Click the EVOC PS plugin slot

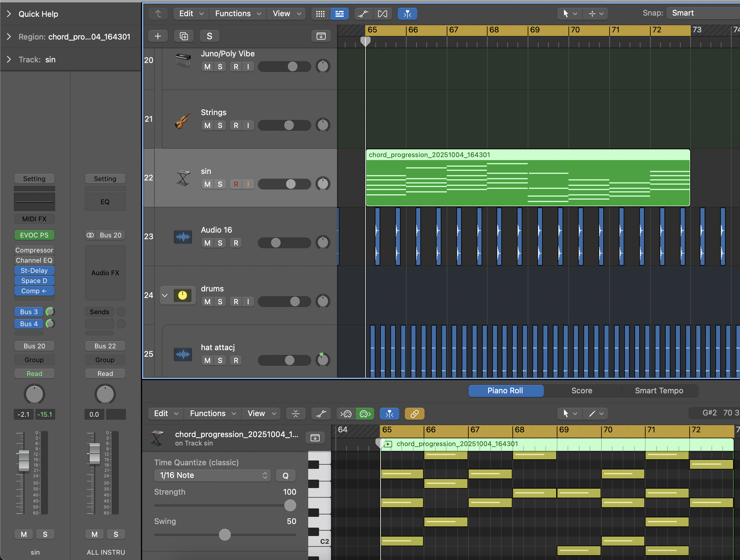(34, 235)
